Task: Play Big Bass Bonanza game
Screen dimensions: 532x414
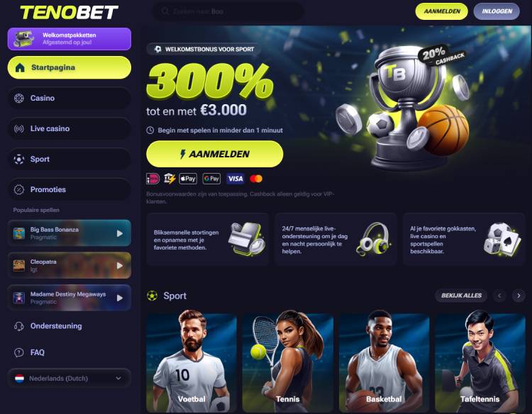Action: click(120, 233)
